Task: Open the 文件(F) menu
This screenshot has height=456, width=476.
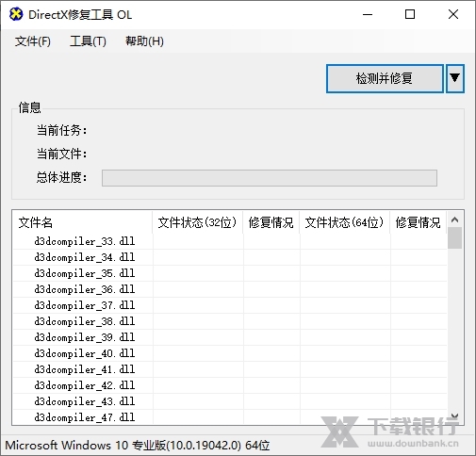Action: [x=33, y=41]
